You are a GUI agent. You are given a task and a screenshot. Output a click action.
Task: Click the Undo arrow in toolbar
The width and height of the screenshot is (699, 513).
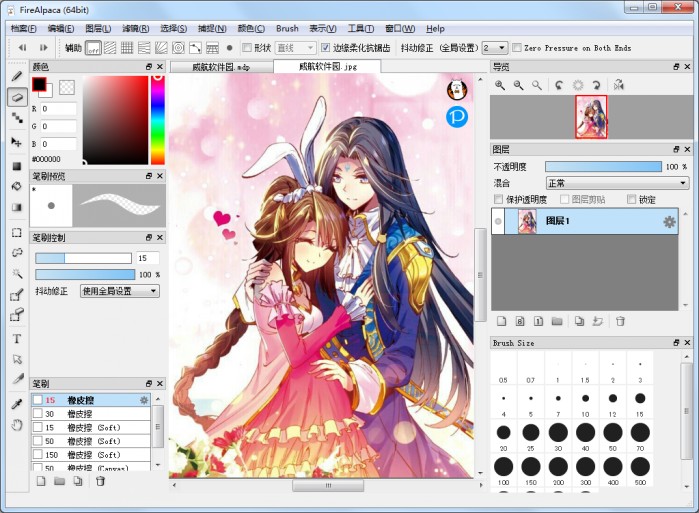tap(22, 48)
